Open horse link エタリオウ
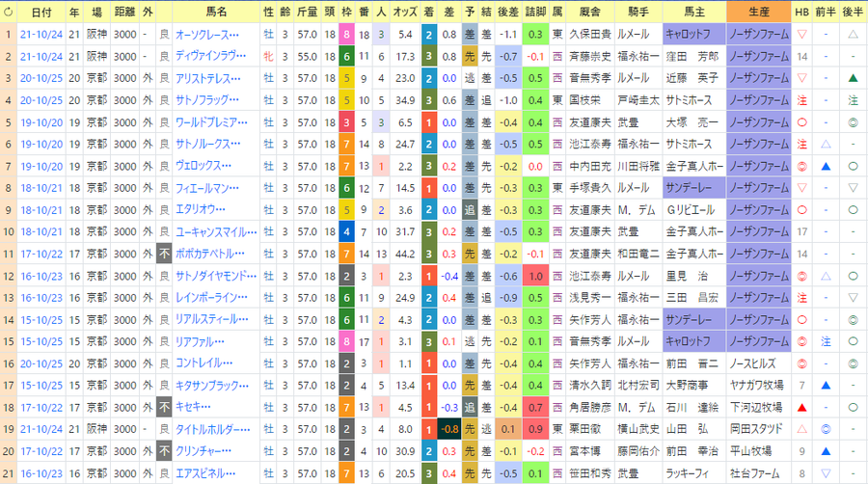The image size is (868, 484). [x=201, y=210]
